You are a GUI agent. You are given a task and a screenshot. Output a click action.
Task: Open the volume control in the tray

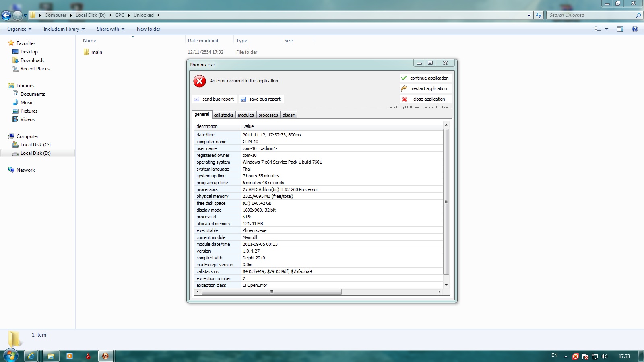coord(605,356)
